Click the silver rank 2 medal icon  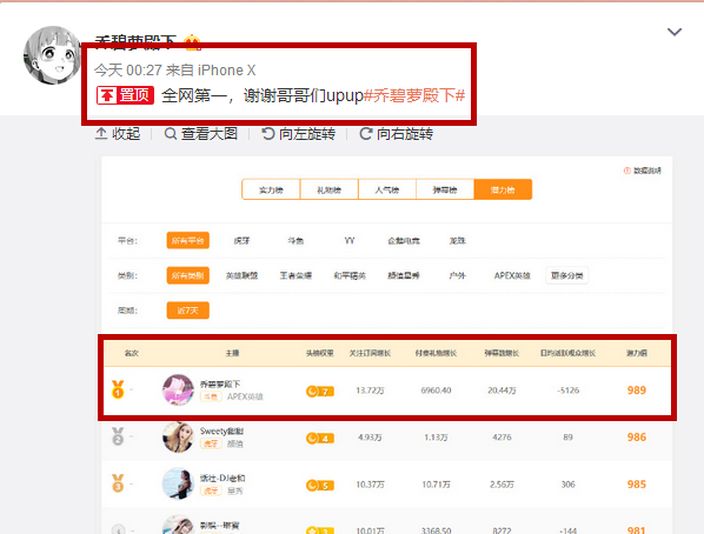pos(118,436)
